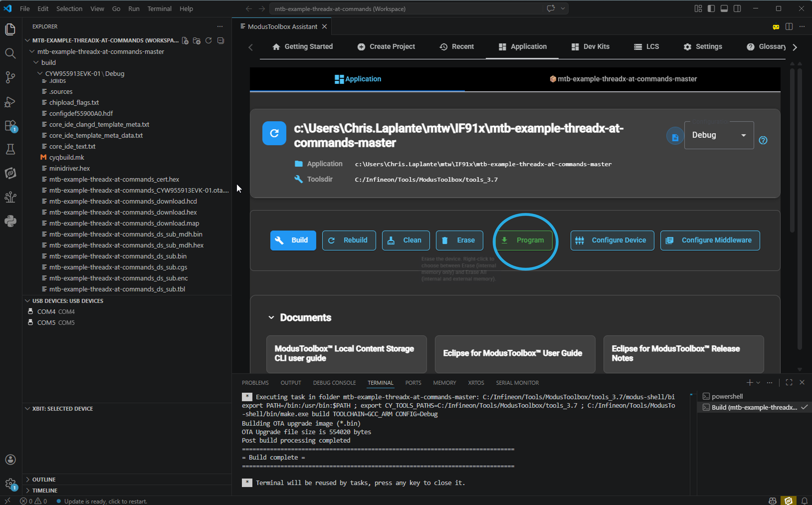Open the Search view in the activity bar
The image size is (812, 505).
coord(10,53)
